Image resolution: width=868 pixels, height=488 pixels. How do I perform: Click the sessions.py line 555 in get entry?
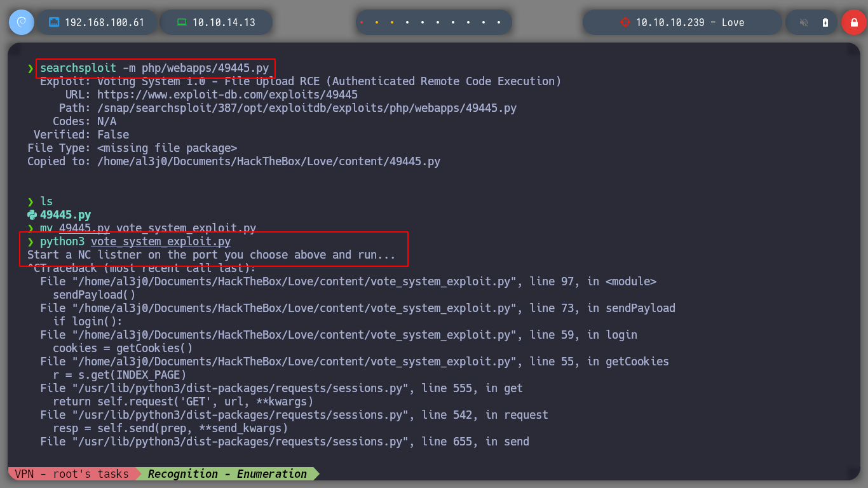[281, 388]
